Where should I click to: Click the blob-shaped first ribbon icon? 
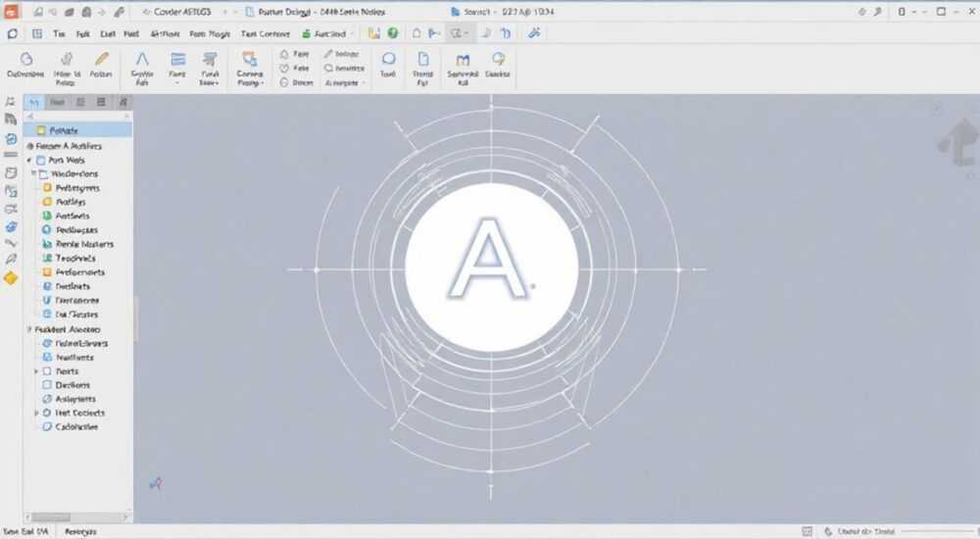pos(26,59)
